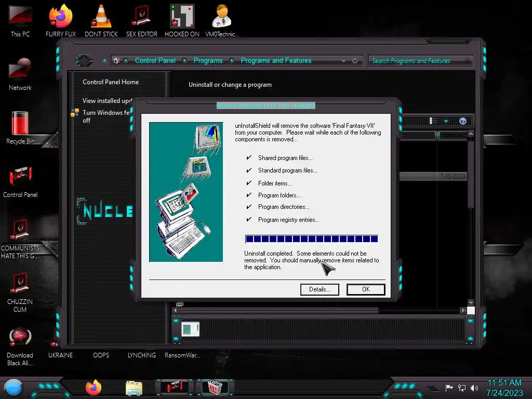Click Shared program files item text
The height and width of the screenshot is (399, 532).
(285, 158)
